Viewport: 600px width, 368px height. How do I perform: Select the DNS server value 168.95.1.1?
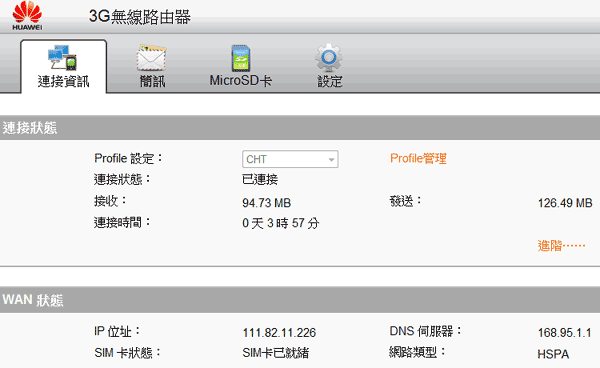(x=564, y=333)
